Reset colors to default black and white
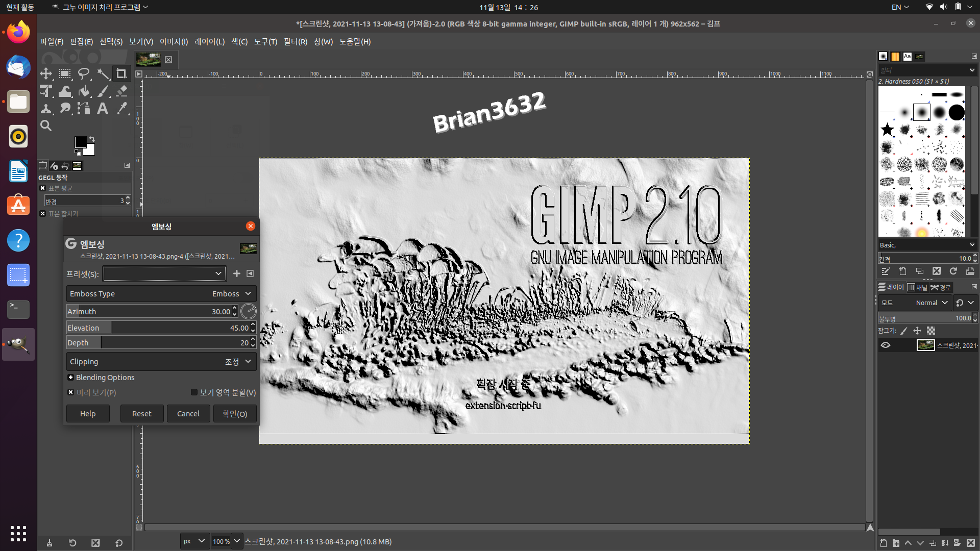The height and width of the screenshot is (551, 980). tap(78, 152)
